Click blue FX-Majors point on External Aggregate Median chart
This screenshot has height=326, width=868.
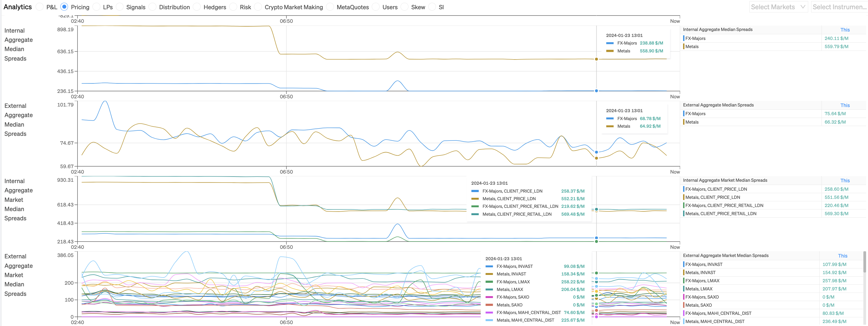pyautogui.click(x=596, y=152)
